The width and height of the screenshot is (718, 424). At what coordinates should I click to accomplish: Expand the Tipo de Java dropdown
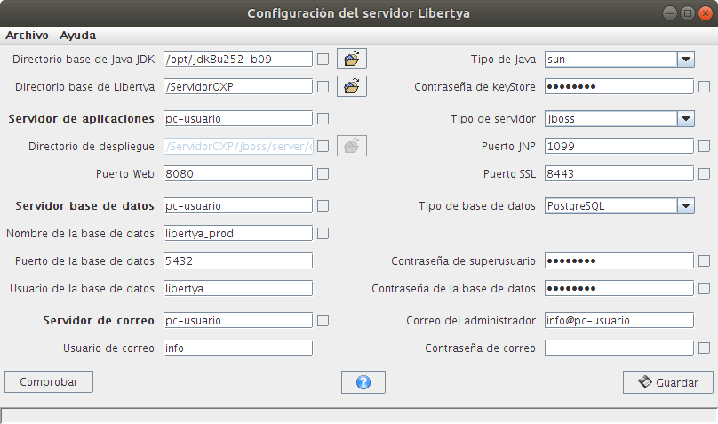pos(685,59)
